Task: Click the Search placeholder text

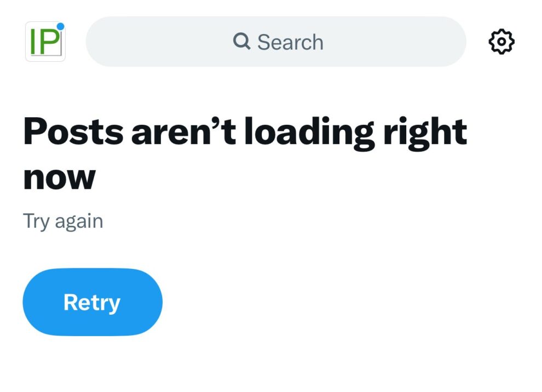Action: tap(291, 42)
